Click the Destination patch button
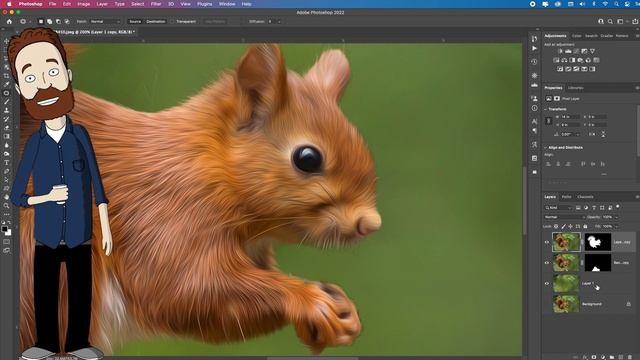Image resolution: width=640 pixels, height=360 pixels. [x=156, y=21]
